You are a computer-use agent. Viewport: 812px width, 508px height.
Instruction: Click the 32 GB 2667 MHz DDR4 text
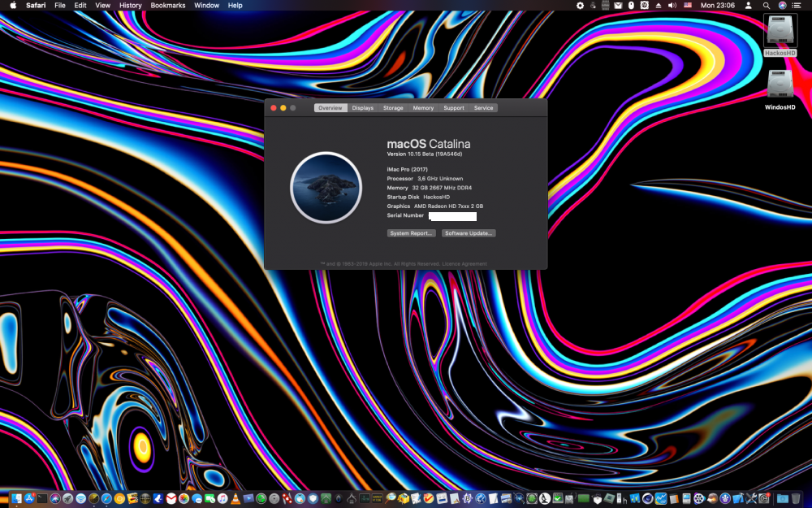(442, 188)
